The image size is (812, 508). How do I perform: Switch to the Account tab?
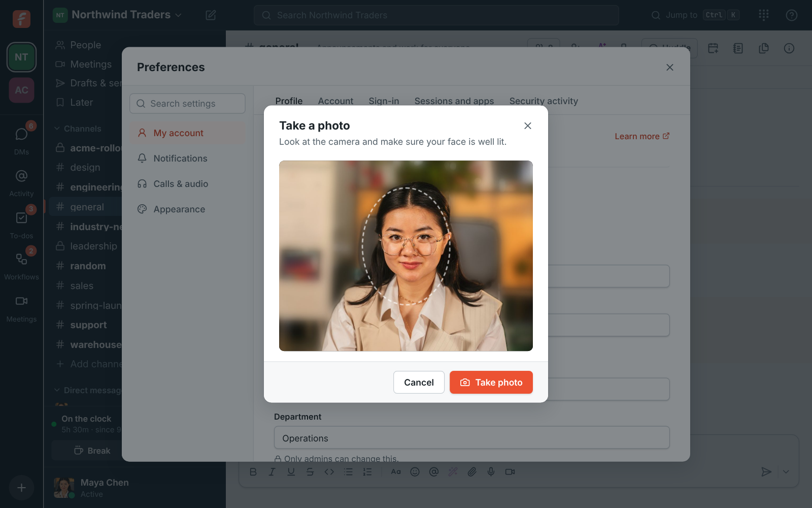pyautogui.click(x=335, y=101)
